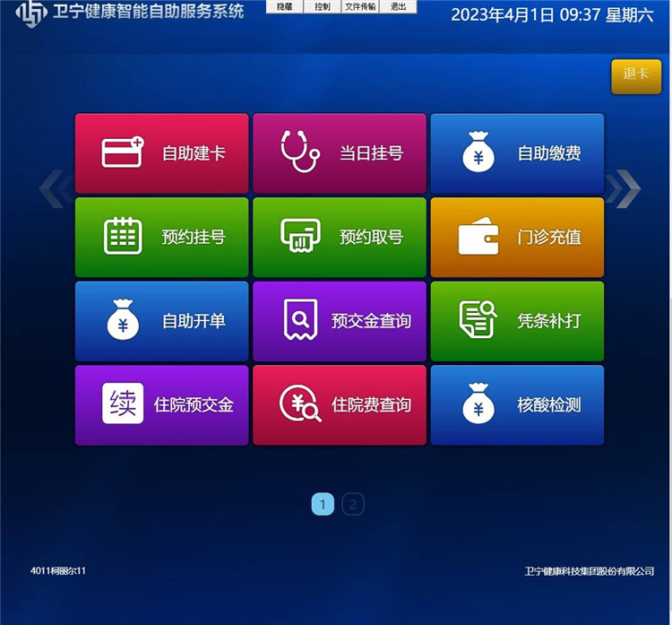This screenshot has height=625, width=672.
Task: Click the title 卫宁健康智能自助服务系统
Action: tap(148, 12)
